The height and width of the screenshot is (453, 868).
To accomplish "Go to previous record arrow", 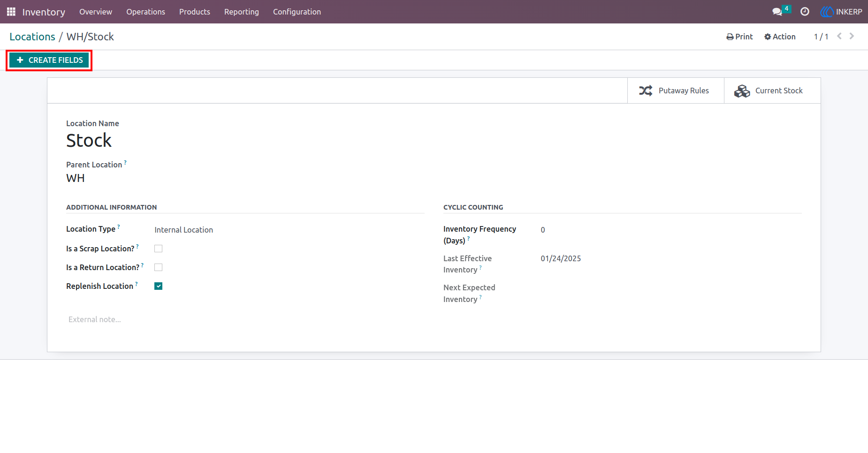I will tap(839, 36).
